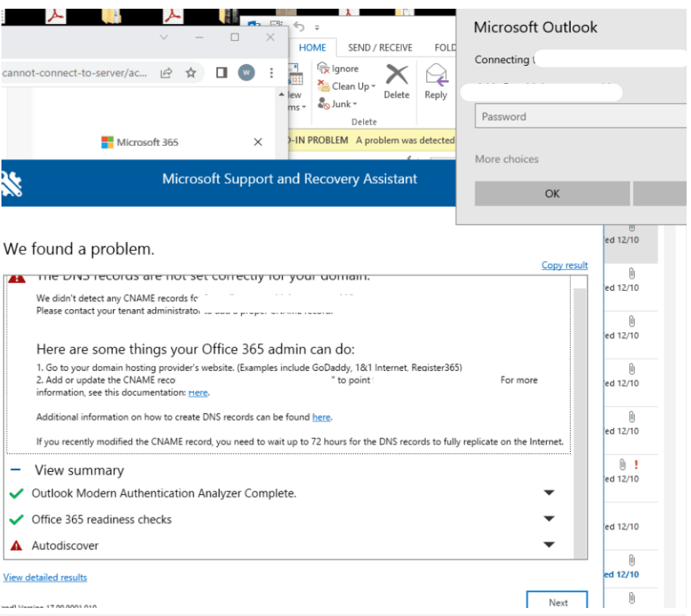Click the red importance flag in mail list
691x616 pixels.
[x=636, y=464]
